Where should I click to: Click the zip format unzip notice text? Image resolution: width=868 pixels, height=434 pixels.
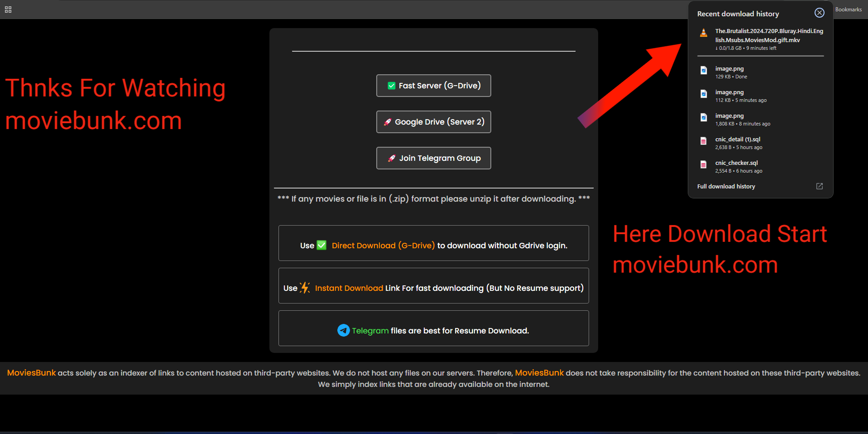433,199
